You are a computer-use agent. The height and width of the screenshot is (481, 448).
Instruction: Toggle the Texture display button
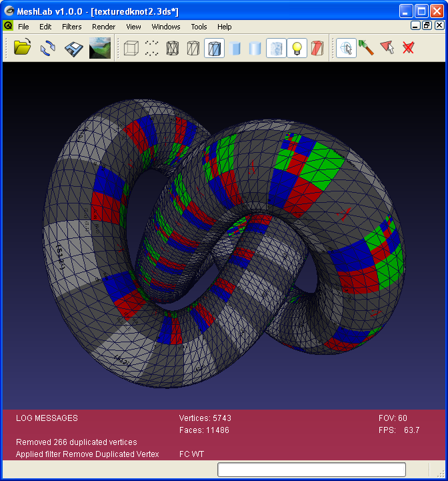tap(276, 48)
